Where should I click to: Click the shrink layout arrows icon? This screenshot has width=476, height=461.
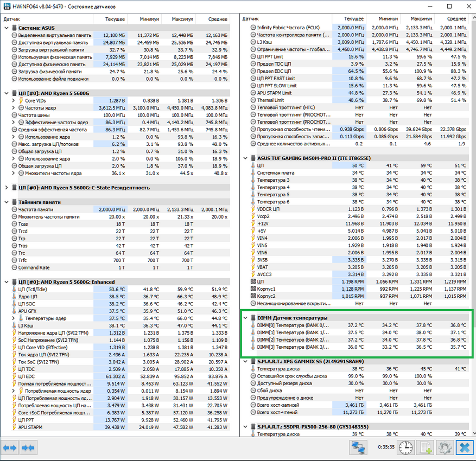(28, 447)
